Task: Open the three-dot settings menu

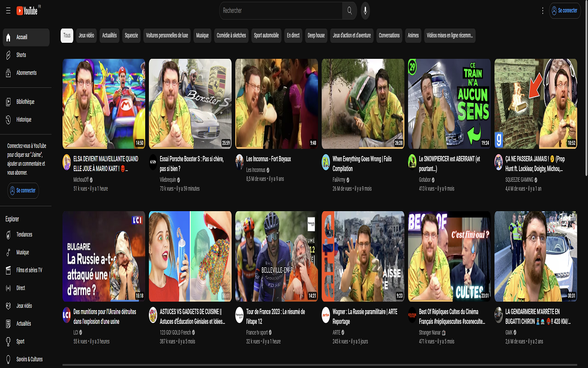Action: [x=543, y=11]
